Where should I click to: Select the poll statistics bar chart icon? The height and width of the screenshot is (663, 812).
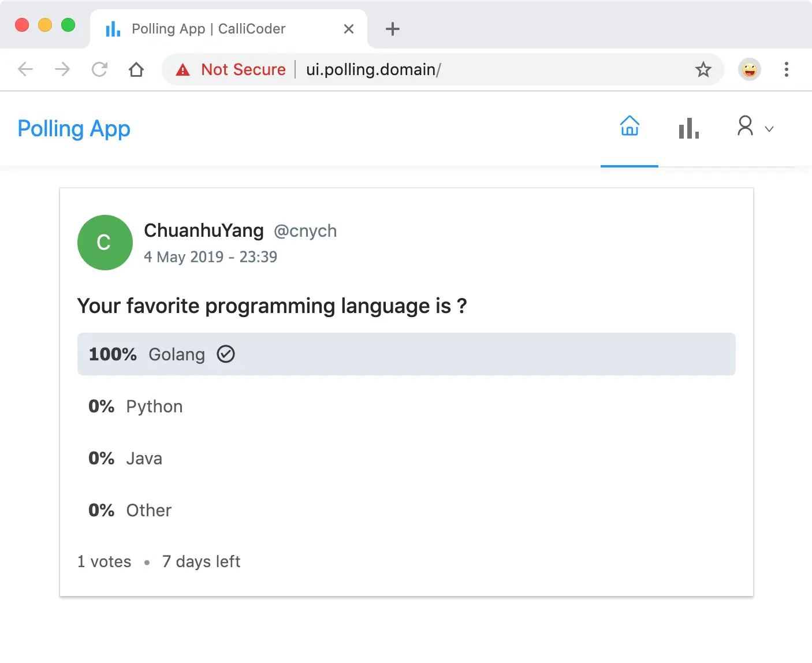688,128
